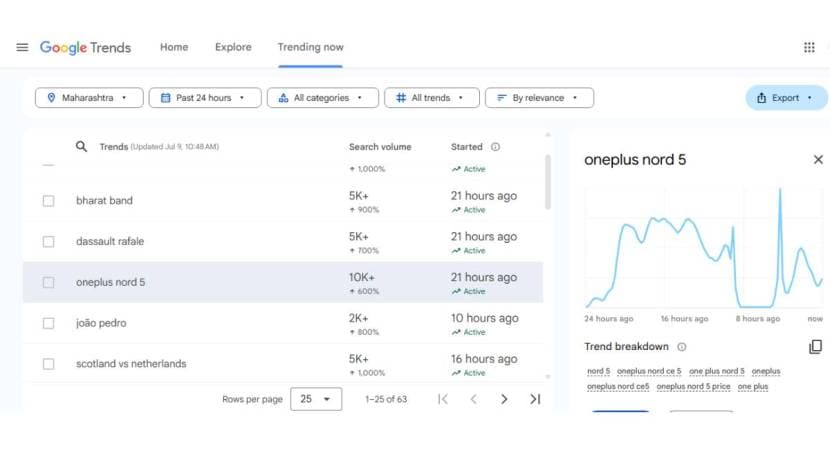The image size is (830, 466).
Task: Check the dassault rafale row checkbox
Action: pyautogui.click(x=48, y=241)
